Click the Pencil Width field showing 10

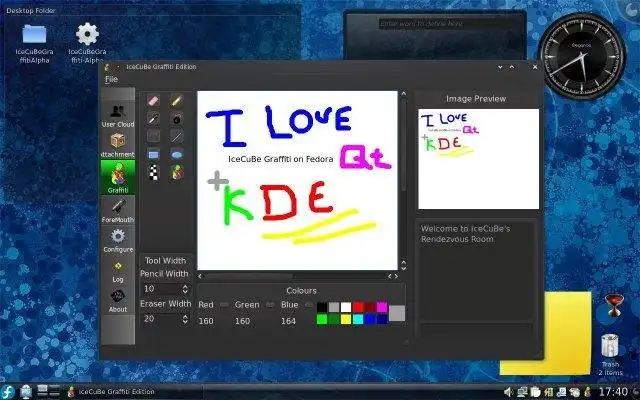(x=161, y=289)
